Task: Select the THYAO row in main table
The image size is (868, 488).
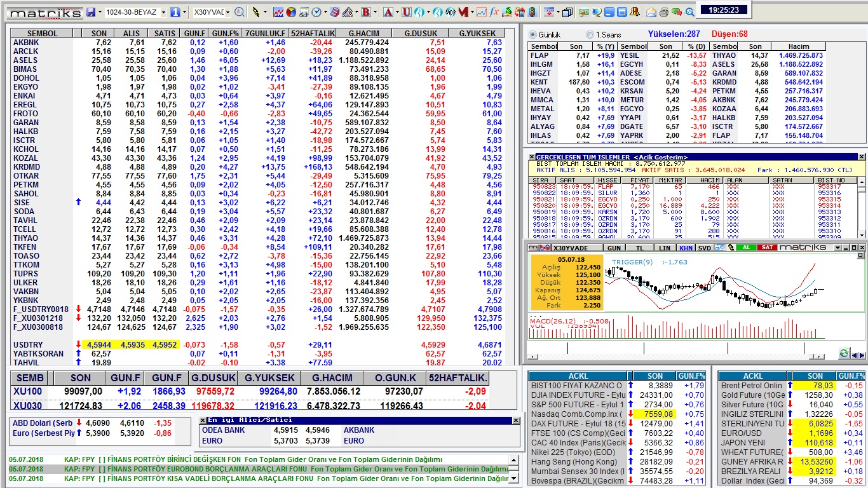Action: 257,238
